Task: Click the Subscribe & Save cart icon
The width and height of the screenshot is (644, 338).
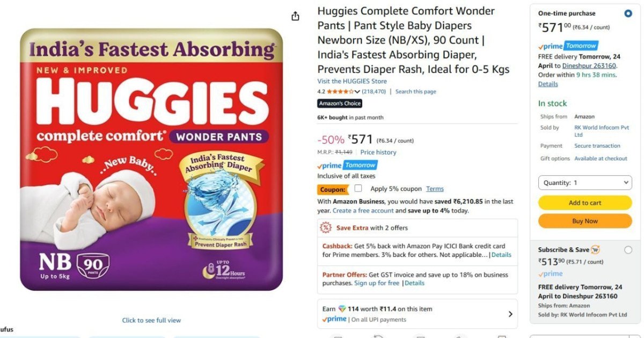Action: 595,250
